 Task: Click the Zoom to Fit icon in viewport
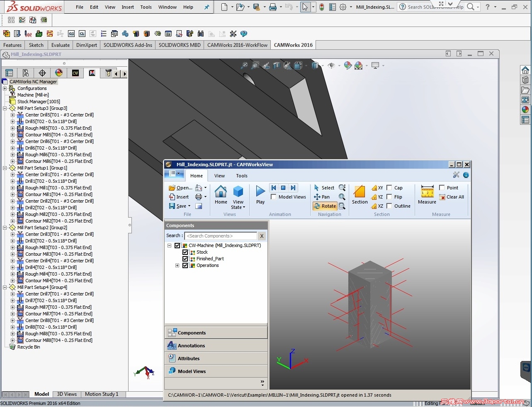(245, 65)
